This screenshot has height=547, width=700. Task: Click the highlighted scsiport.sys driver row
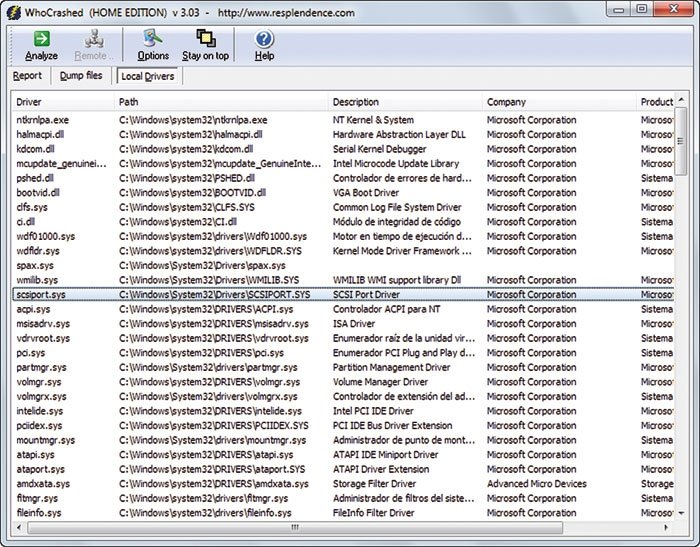pos(343,295)
